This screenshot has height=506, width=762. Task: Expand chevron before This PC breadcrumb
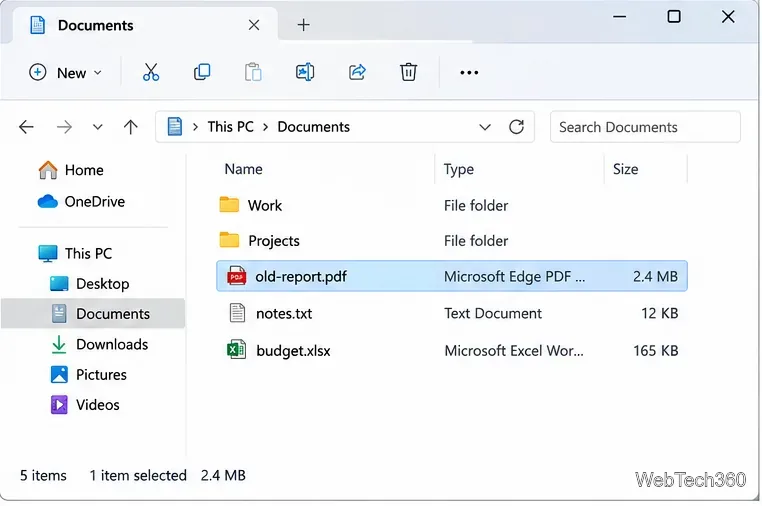tap(195, 127)
